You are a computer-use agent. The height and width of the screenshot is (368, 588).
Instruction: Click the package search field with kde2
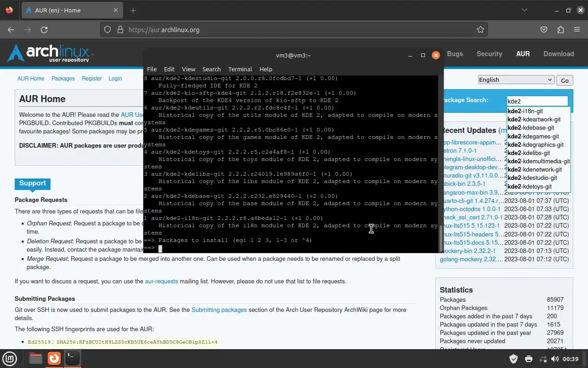(537, 101)
